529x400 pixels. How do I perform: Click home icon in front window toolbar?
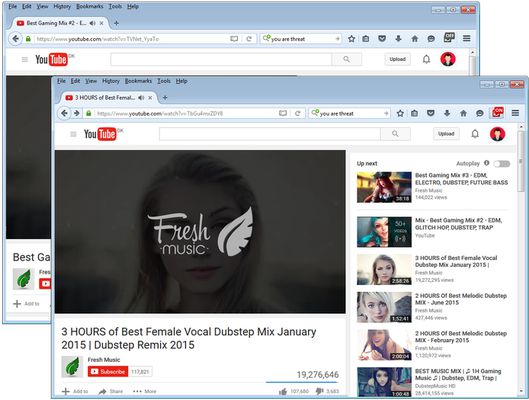point(463,113)
